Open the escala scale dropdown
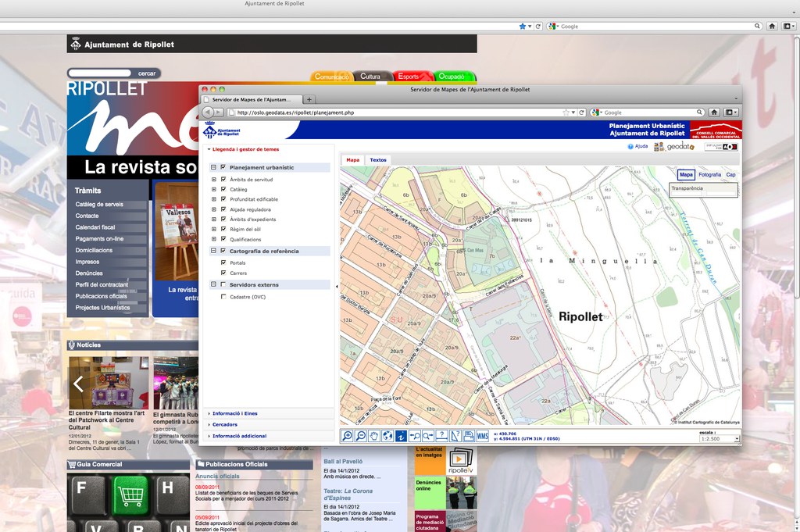 click(x=719, y=439)
